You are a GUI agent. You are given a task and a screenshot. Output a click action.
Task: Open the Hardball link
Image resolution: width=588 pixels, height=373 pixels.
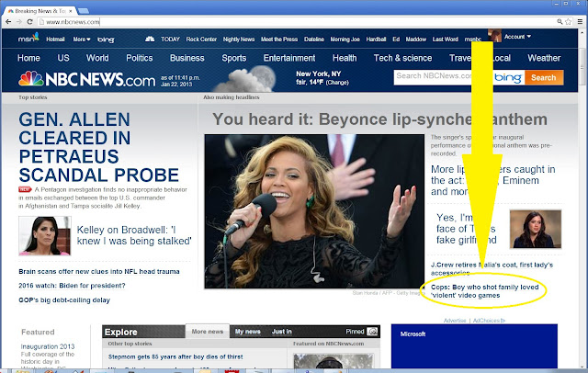(376, 39)
